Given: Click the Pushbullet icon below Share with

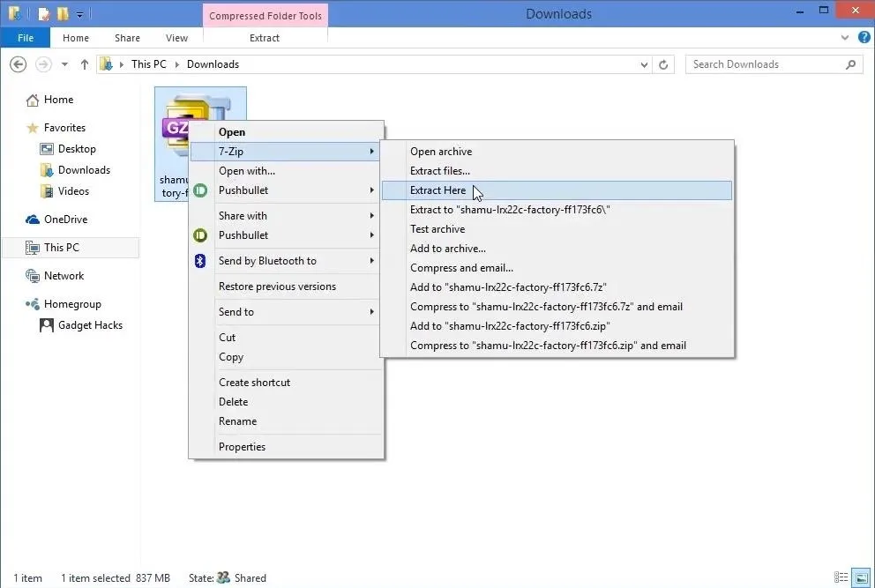Looking at the screenshot, I should click(199, 235).
